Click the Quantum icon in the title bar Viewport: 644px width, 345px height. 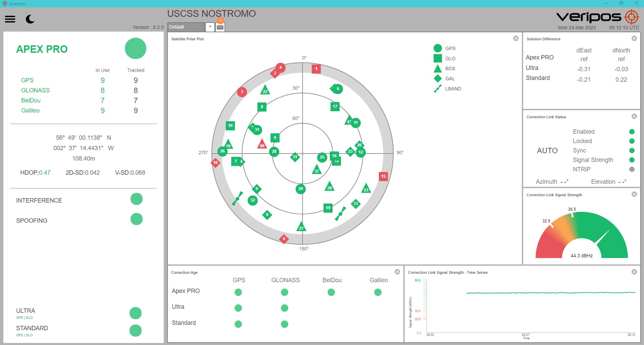pos(4,4)
